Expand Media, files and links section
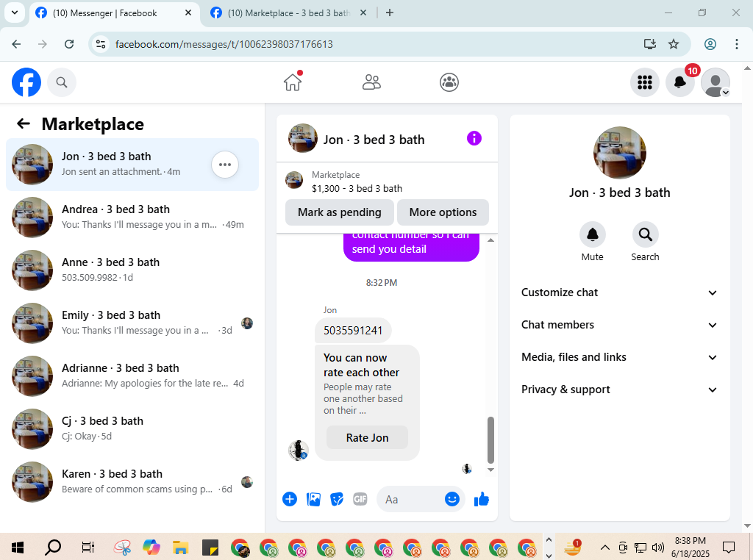Viewport: 753px width, 560px height. (x=619, y=357)
